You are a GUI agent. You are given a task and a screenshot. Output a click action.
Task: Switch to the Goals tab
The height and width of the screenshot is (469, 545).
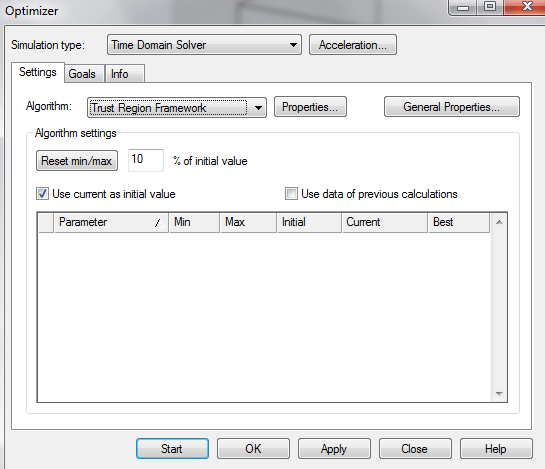pos(84,74)
